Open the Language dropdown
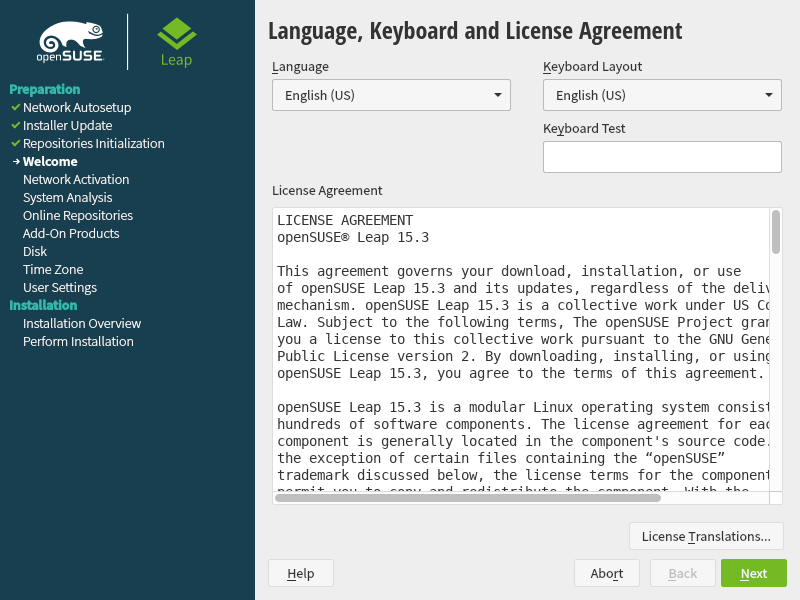Screen dimensions: 800x600 (x=391, y=95)
